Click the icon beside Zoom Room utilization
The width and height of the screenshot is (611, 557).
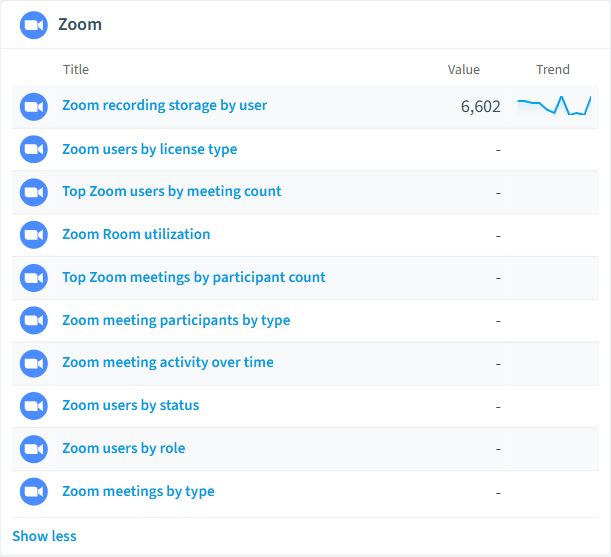tap(34, 235)
